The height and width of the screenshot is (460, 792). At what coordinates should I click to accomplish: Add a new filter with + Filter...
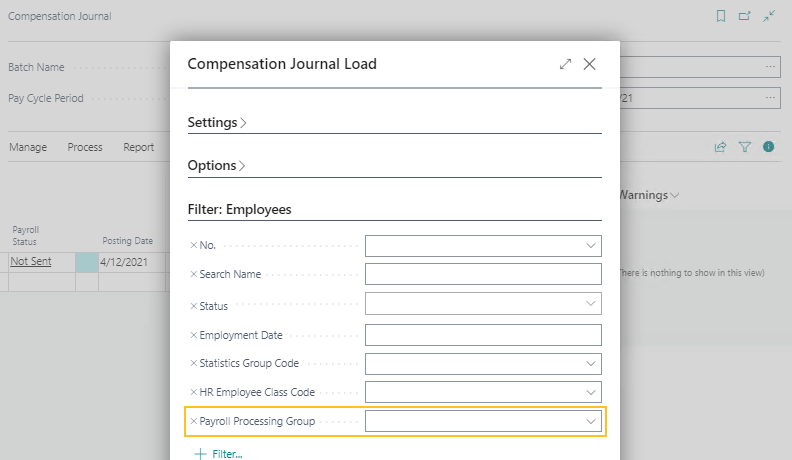click(x=219, y=454)
